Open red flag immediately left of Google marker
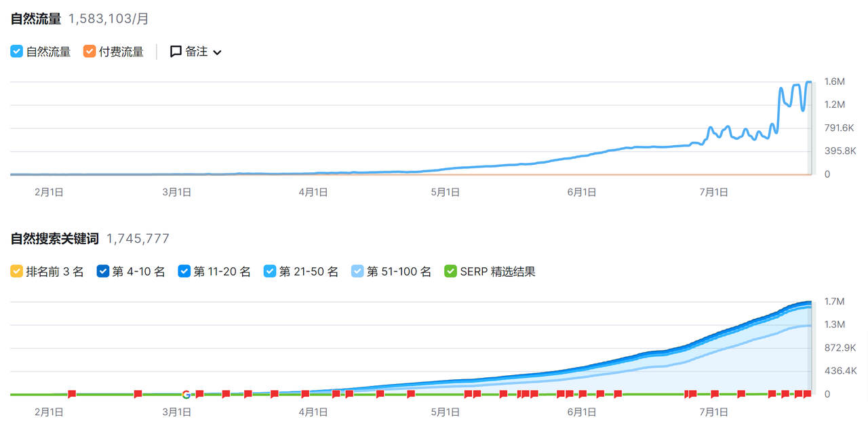The height and width of the screenshot is (424, 868). tap(138, 394)
